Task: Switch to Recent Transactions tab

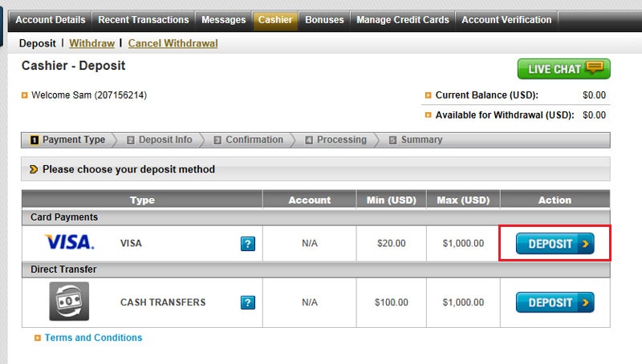Action: click(x=144, y=20)
